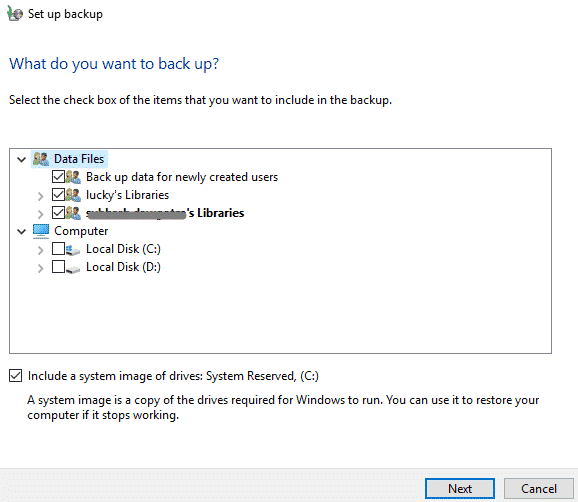Click the Data Files users icon
Image resolution: width=578 pixels, height=502 pixels.
pos(41,159)
